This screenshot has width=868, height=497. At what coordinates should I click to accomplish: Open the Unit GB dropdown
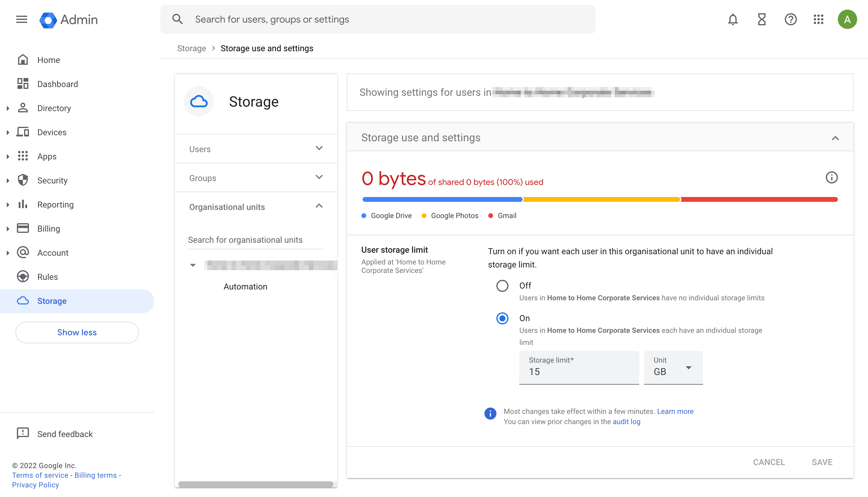[673, 368]
